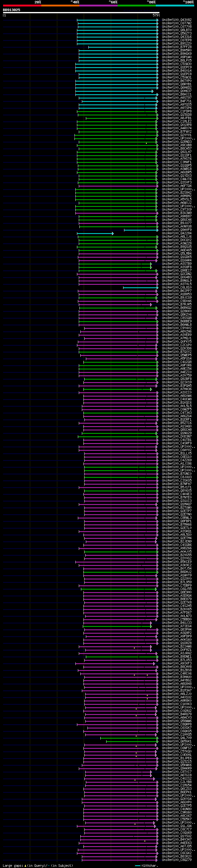197x868 pixels.
Task: Select hit label UniRef100_A9IKF3
Action: pyautogui.click(x=177, y=664)
